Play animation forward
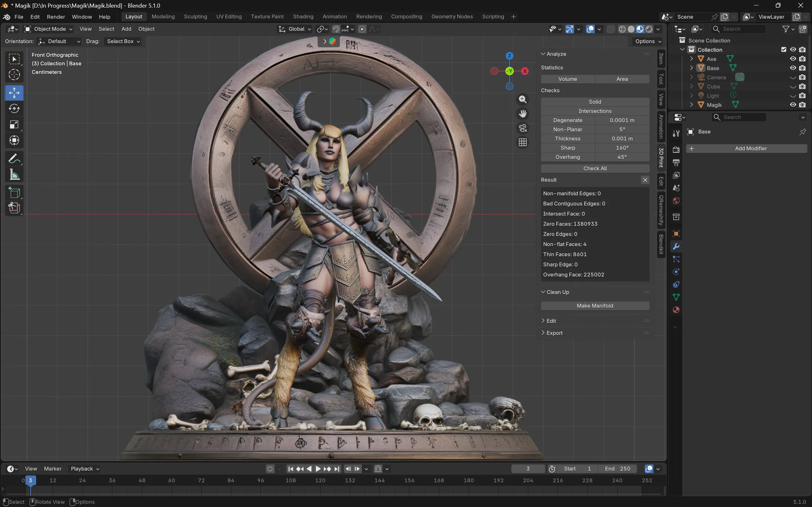 tap(318, 469)
